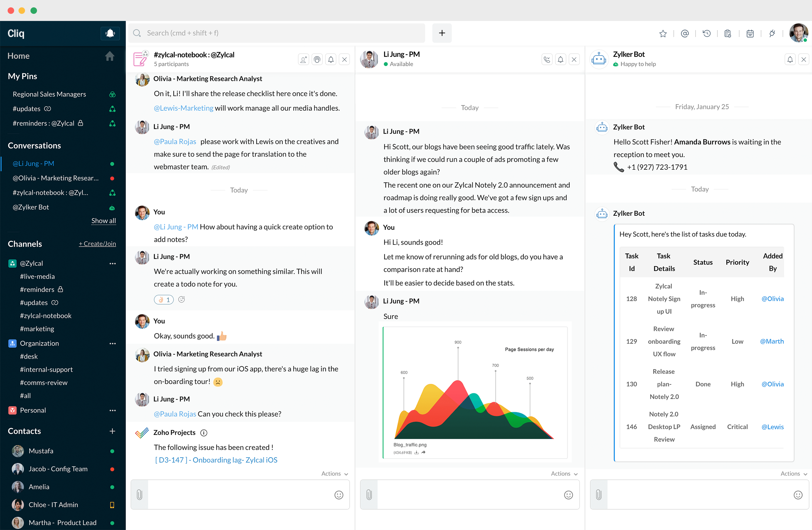Open more options for Personal channel group

pos(113,410)
